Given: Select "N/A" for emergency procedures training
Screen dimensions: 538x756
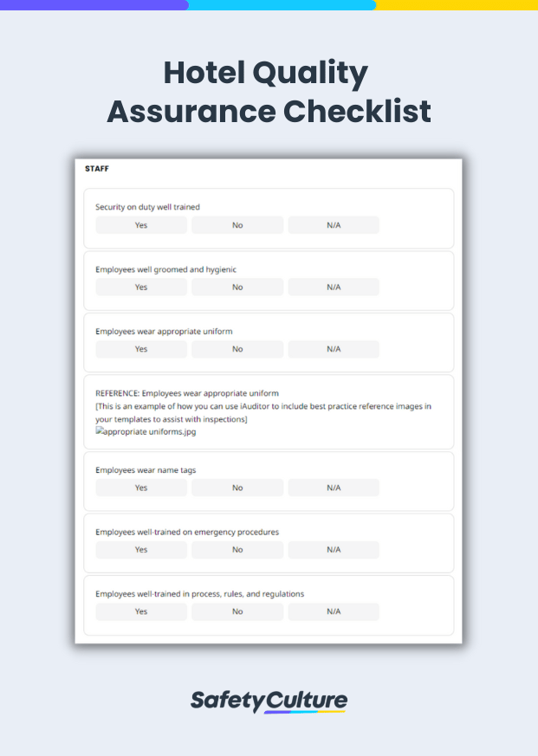Looking at the screenshot, I should pos(333,549).
